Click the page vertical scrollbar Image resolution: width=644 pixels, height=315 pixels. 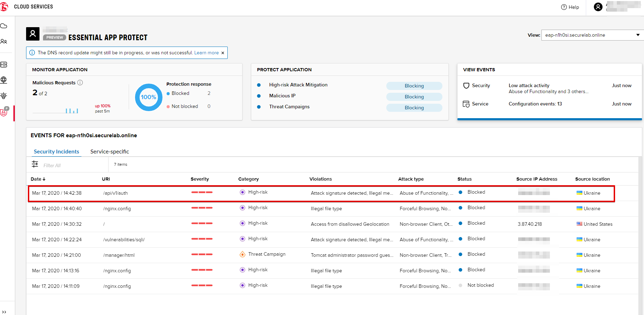click(x=641, y=236)
